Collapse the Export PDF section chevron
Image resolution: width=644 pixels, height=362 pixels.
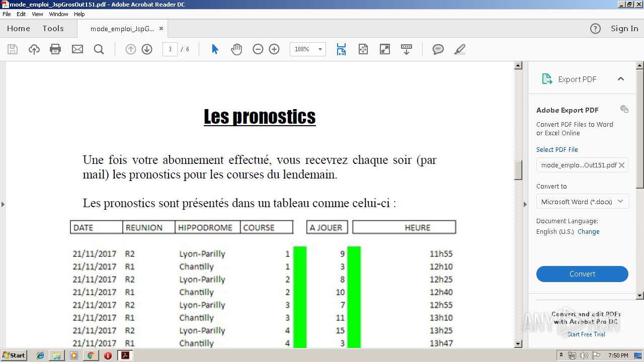[x=621, y=79]
